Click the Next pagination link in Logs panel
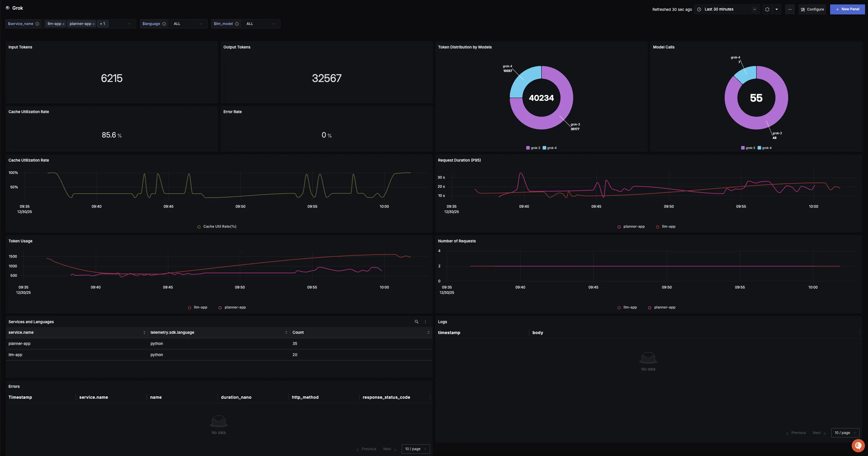This screenshot has height=456, width=868. (x=817, y=433)
